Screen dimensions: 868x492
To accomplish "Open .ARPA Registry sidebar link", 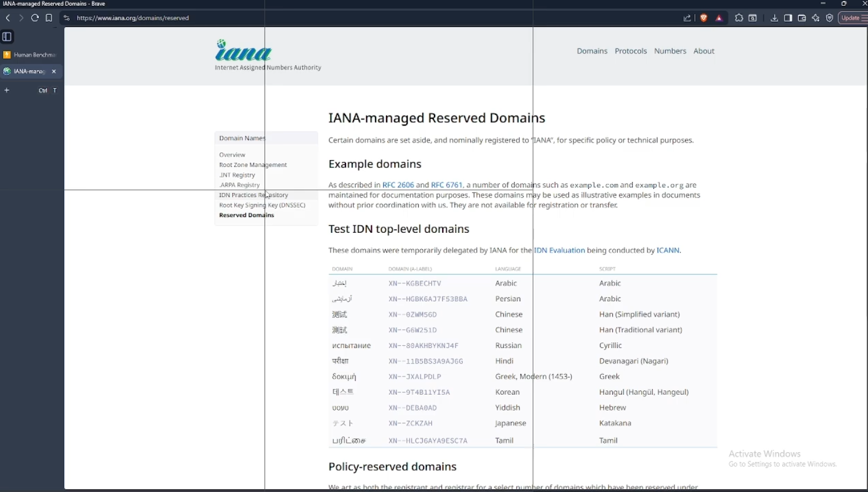I will pos(239,185).
